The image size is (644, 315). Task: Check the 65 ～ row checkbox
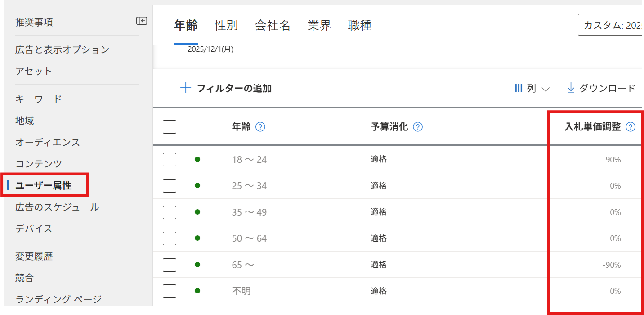pyautogui.click(x=169, y=265)
